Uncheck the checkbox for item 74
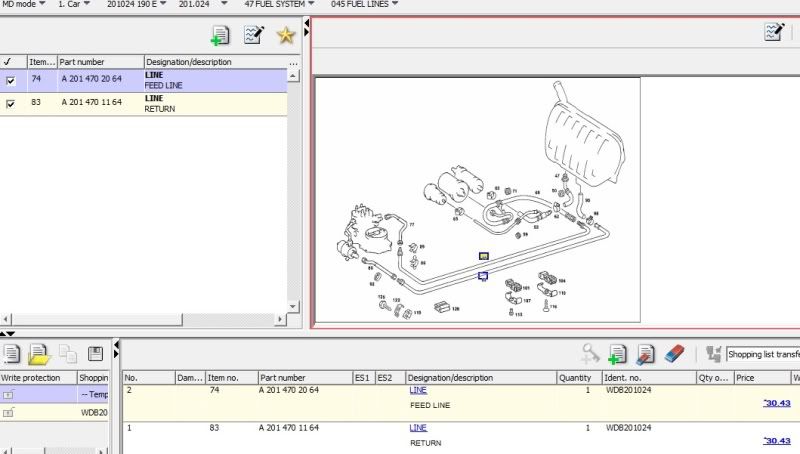 tap(10, 80)
